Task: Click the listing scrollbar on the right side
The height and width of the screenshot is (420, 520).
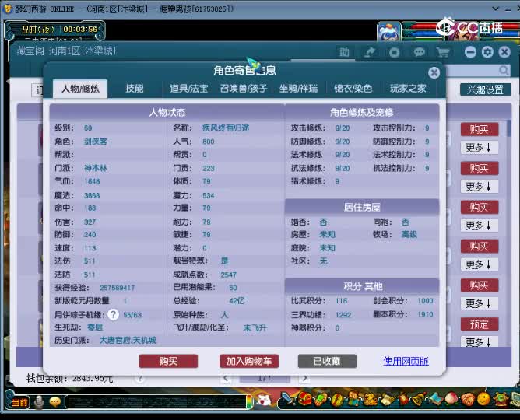Action: tap(508, 129)
